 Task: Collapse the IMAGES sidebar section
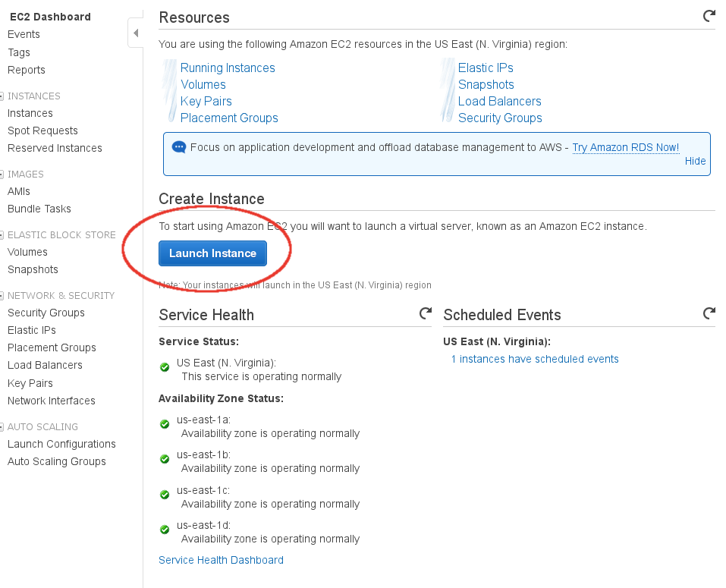[2, 175]
